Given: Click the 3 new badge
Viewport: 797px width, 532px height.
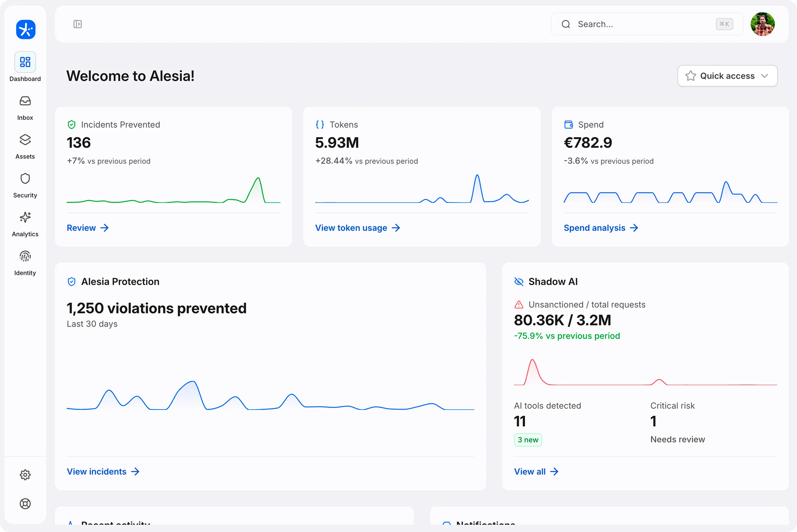Looking at the screenshot, I should pos(528,440).
